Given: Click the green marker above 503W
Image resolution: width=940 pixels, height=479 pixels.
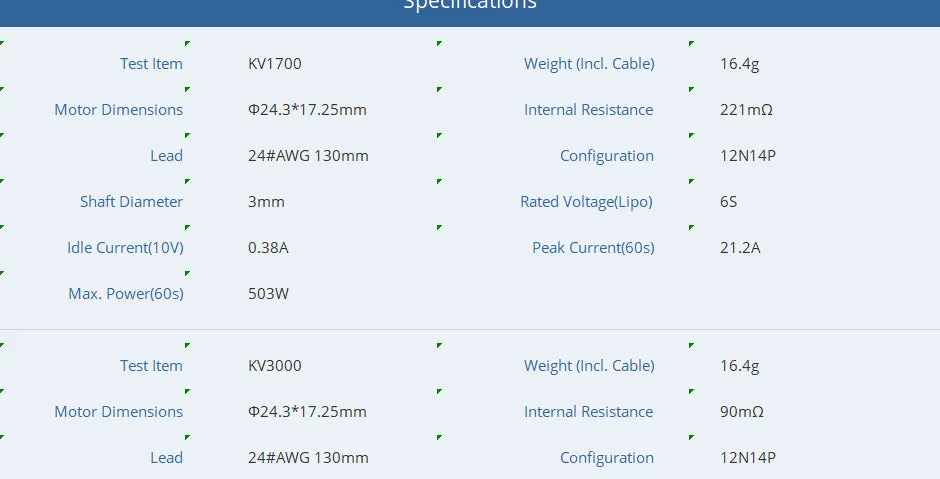Looking at the screenshot, I should pyautogui.click(x=188, y=273).
